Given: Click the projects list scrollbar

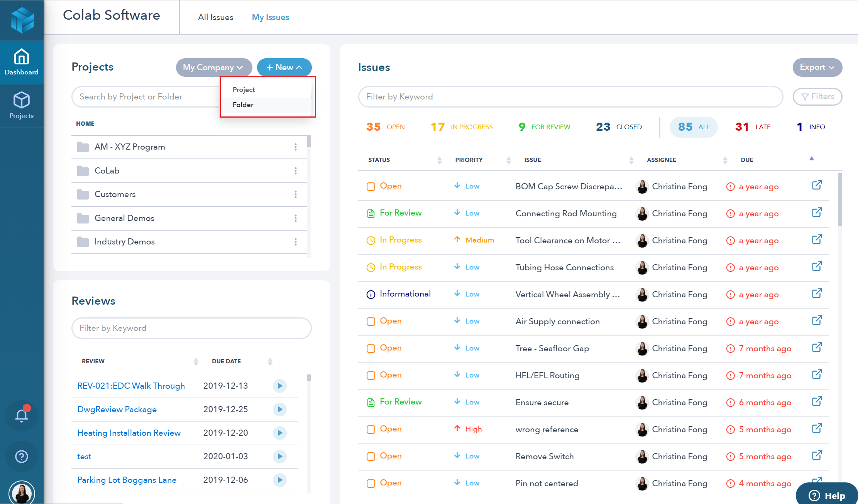Looking at the screenshot, I should click(309, 141).
